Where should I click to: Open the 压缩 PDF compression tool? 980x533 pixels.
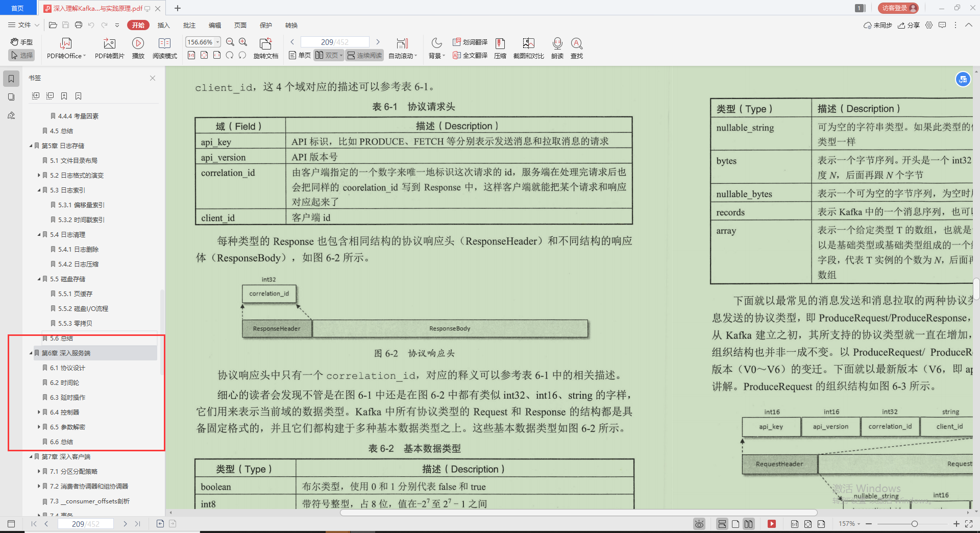pos(500,48)
